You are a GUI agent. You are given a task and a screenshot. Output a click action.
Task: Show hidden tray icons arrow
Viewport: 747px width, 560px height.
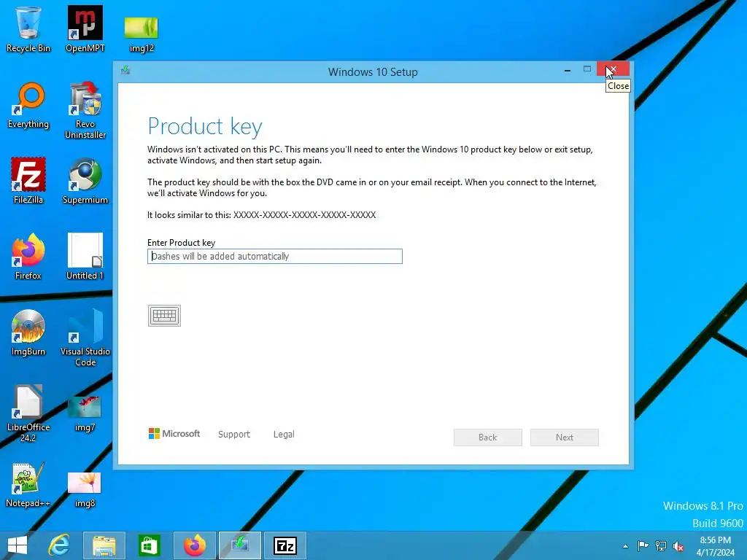click(x=625, y=546)
